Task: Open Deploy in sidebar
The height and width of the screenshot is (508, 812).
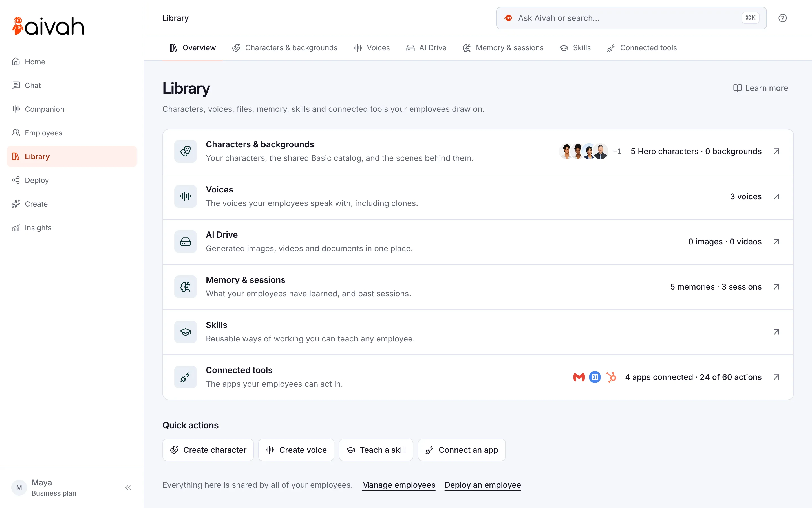Action: click(x=72, y=180)
